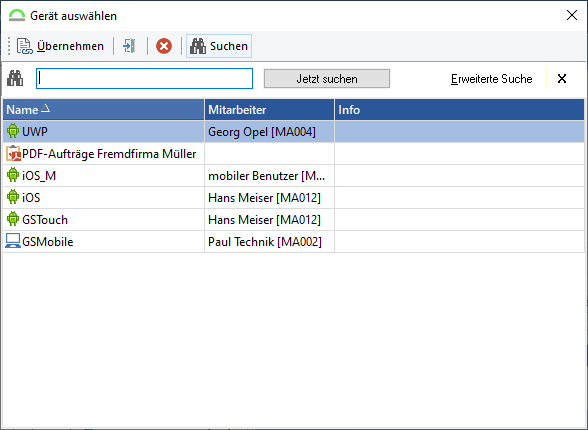This screenshot has width=588, height=430.
Task: Sort by the Name column header
Action: click(x=104, y=110)
